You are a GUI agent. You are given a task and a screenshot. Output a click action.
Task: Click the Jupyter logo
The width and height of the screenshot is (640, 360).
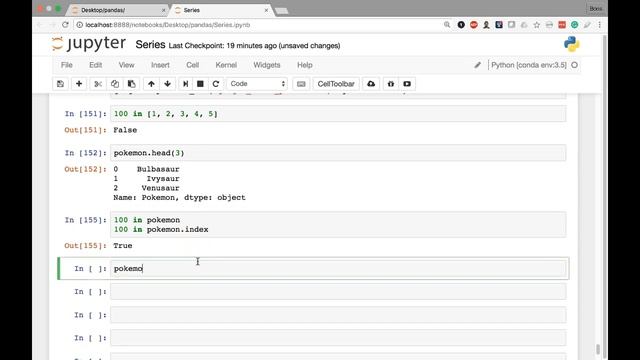pyautogui.click(x=89, y=43)
